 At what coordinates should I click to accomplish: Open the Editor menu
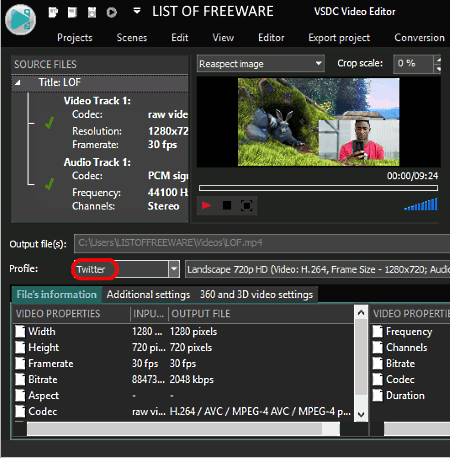pos(271,38)
